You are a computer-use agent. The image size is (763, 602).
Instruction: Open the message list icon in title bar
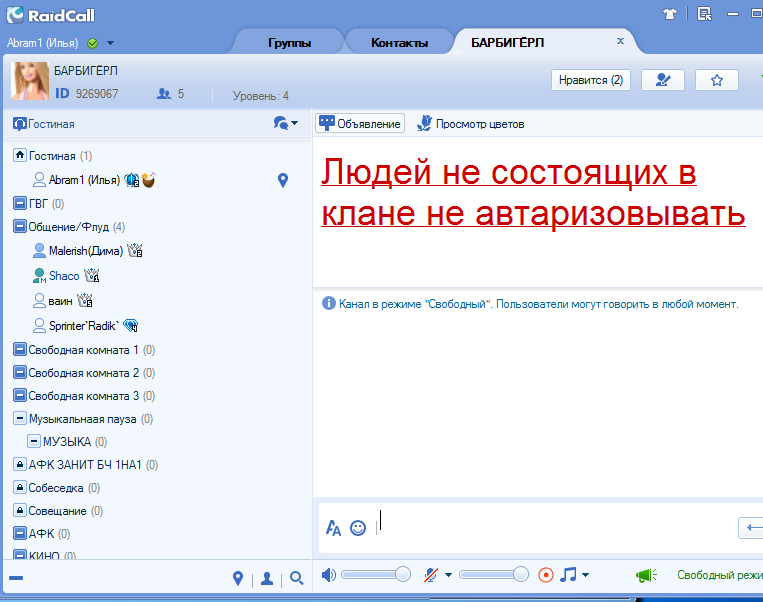[x=704, y=14]
